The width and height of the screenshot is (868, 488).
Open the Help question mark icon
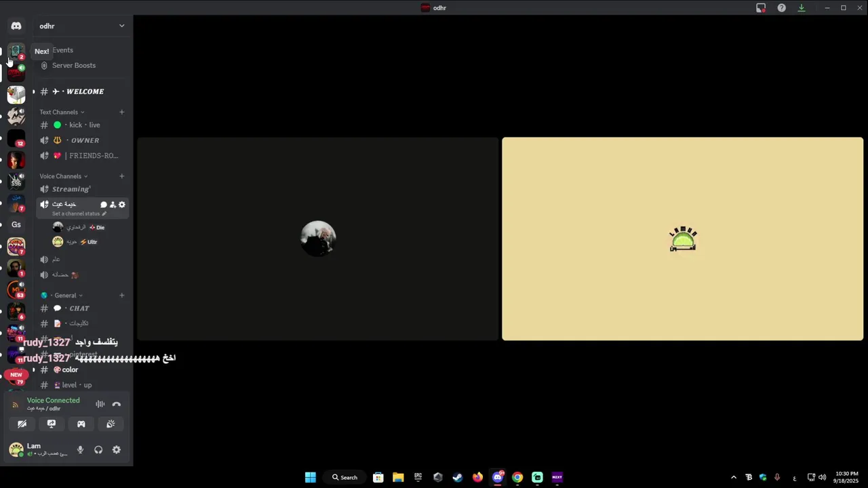pyautogui.click(x=782, y=8)
